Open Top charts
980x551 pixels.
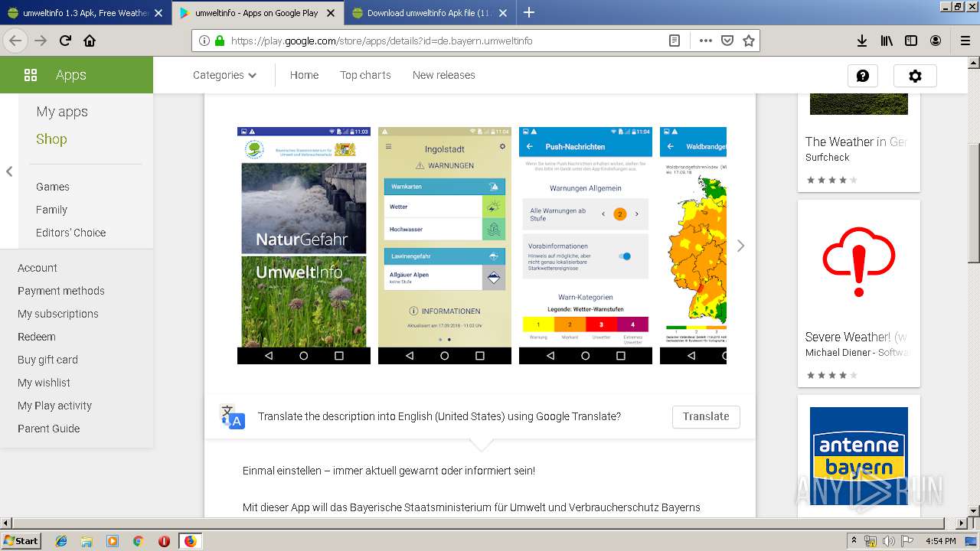365,75
